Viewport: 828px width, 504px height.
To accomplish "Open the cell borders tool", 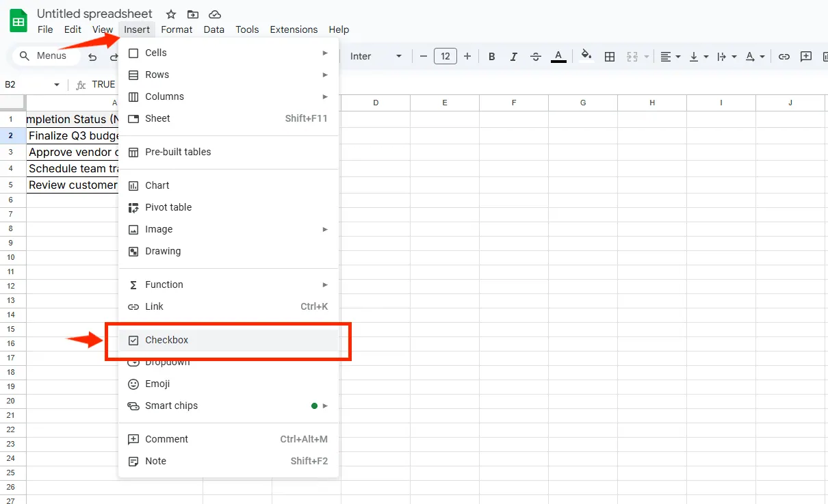I will tap(609, 57).
